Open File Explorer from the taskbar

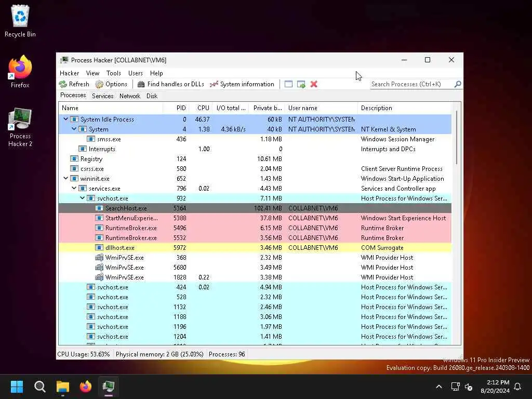(x=63, y=387)
